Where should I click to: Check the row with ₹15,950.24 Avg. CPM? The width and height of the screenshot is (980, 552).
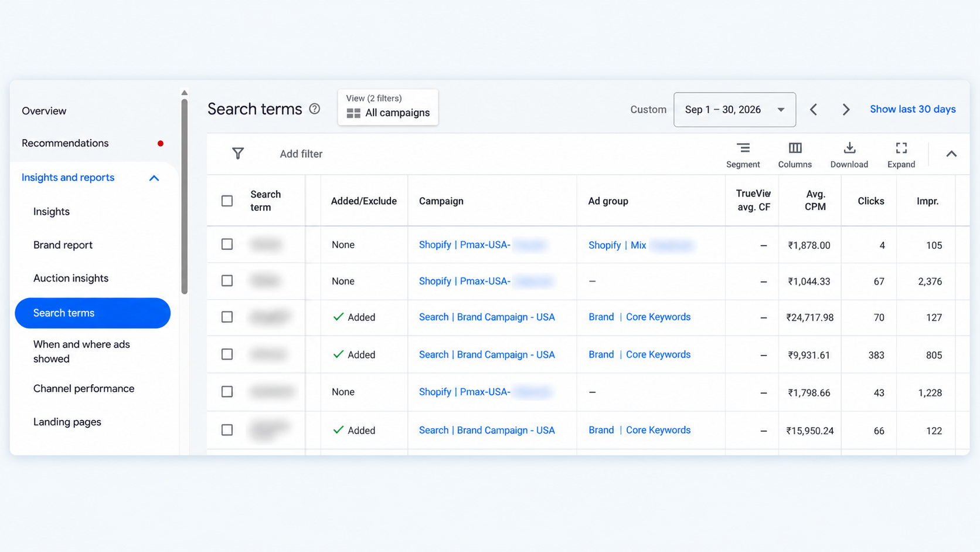tap(227, 430)
